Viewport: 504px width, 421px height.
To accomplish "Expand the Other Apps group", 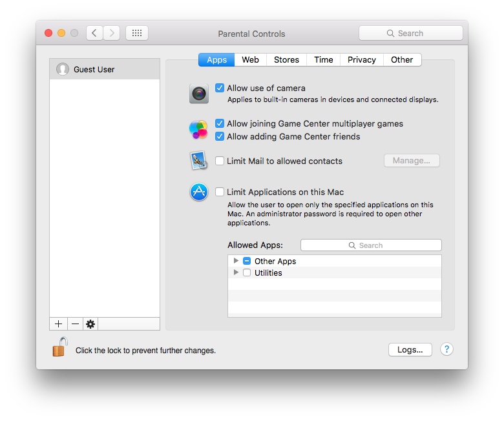I will pos(236,261).
